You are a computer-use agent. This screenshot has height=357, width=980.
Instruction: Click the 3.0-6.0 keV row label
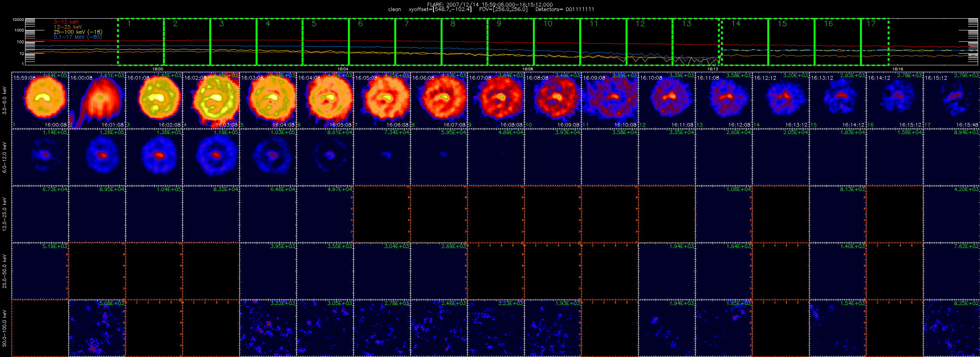point(5,100)
